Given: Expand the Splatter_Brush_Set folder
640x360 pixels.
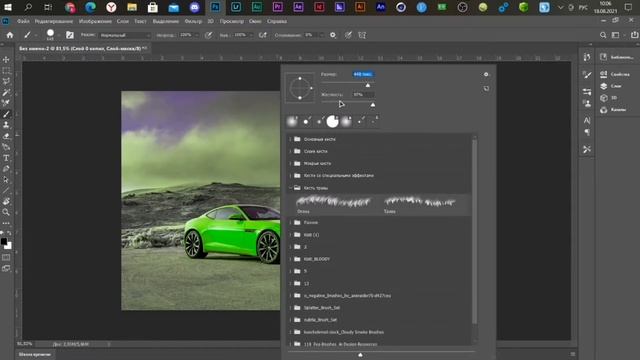Looking at the screenshot, I should [290, 308].
